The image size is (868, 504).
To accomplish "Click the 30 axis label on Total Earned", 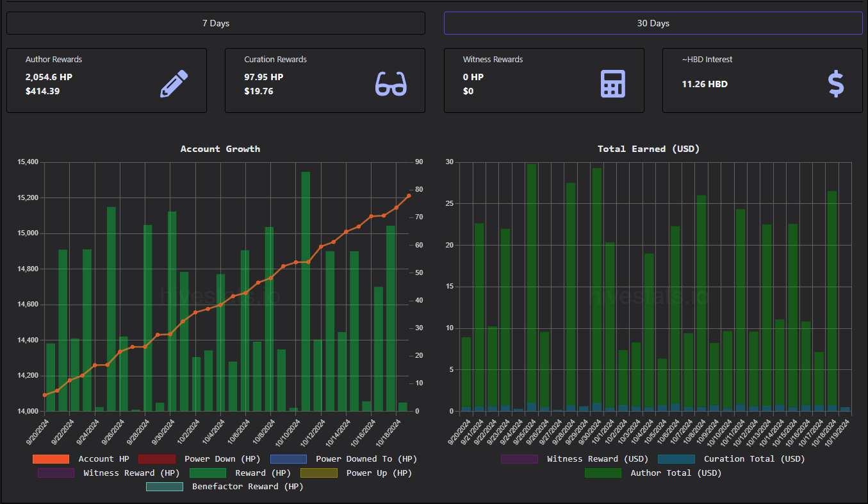I will (x=450, y=162).
